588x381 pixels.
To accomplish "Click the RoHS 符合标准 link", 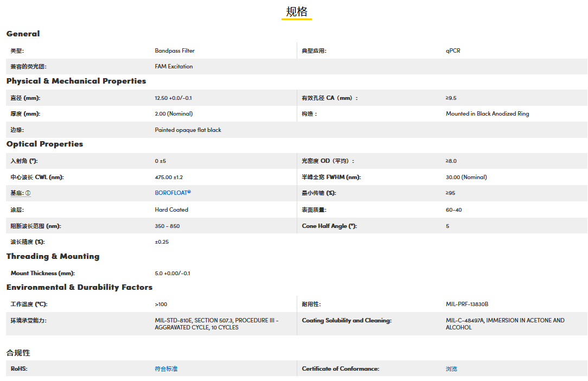I will point(166,369).
